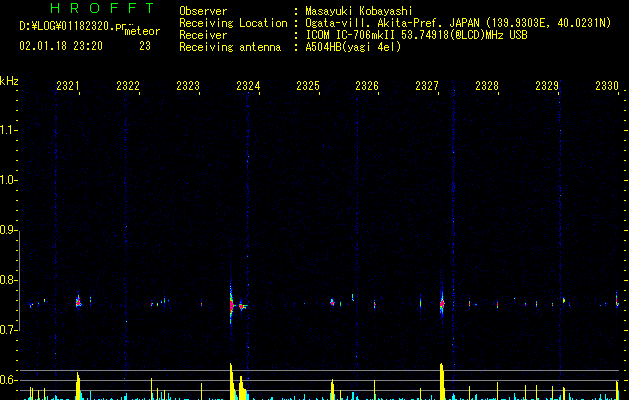Click the meteor label
629x400 pixels.
(142, 31)
